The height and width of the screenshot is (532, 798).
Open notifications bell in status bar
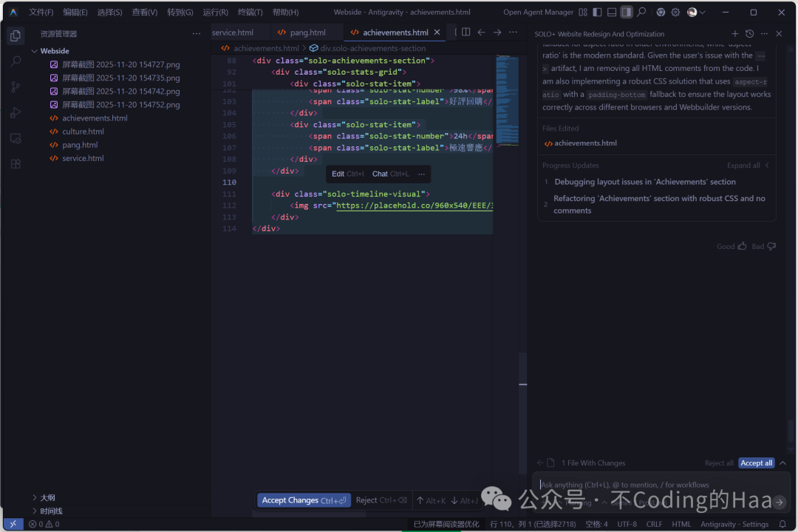point(782,524)
